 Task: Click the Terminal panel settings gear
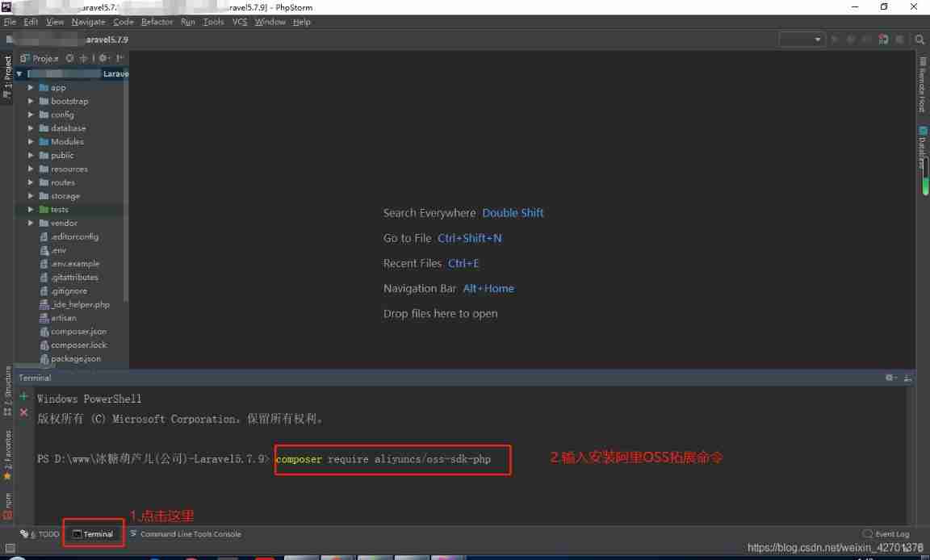(x=889, y=377)
